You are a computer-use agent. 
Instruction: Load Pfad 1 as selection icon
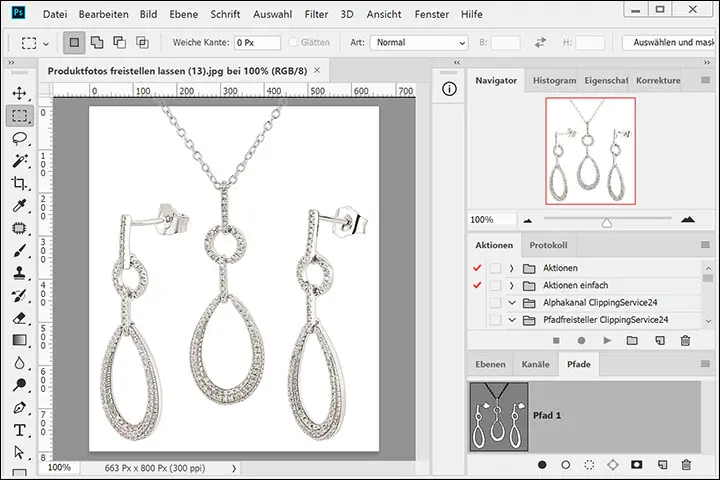pos(590,465)
